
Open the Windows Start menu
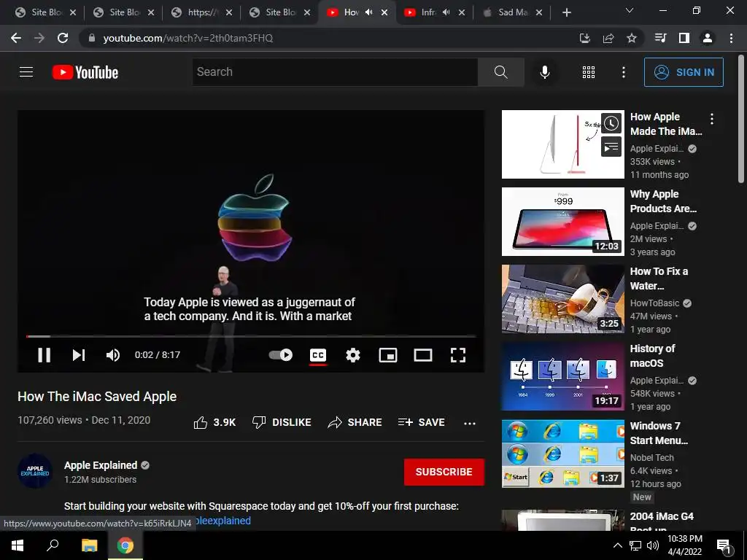pyautogui.click(x=18, y=545)
